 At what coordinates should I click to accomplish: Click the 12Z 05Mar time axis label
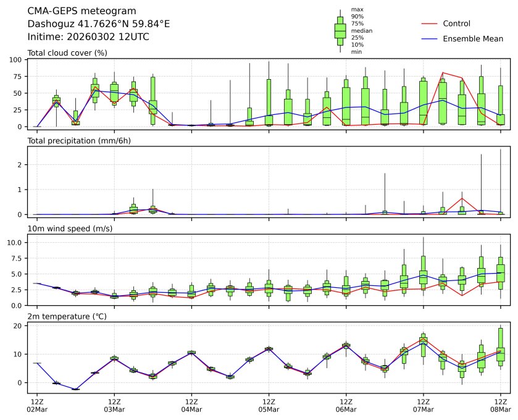pos(269,405)
